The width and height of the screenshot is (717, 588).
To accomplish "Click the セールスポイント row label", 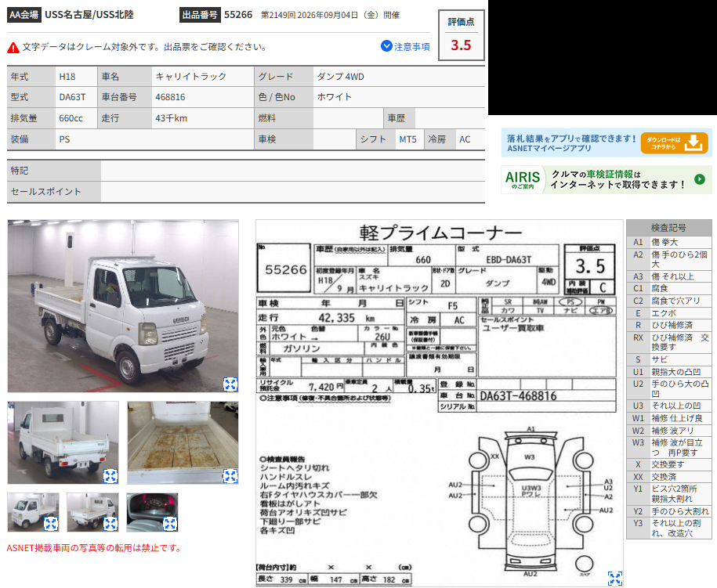I will point(54,191).
